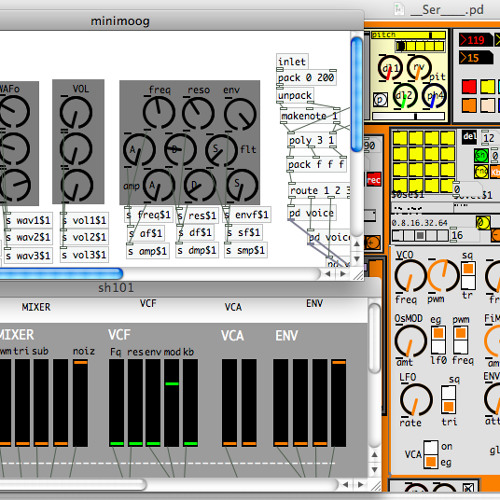Click the amp envelope 'D' knob

click(200, 185)
